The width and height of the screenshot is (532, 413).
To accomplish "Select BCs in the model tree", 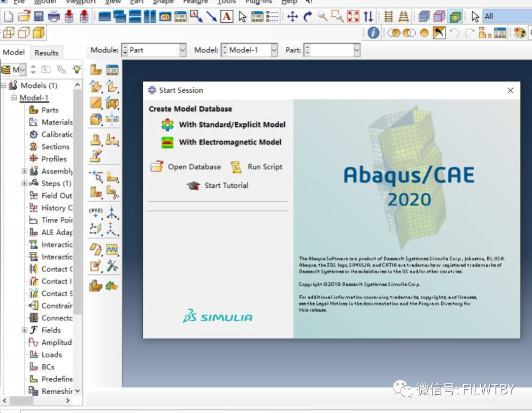I will pyautogui.click(x=42, y=367).
